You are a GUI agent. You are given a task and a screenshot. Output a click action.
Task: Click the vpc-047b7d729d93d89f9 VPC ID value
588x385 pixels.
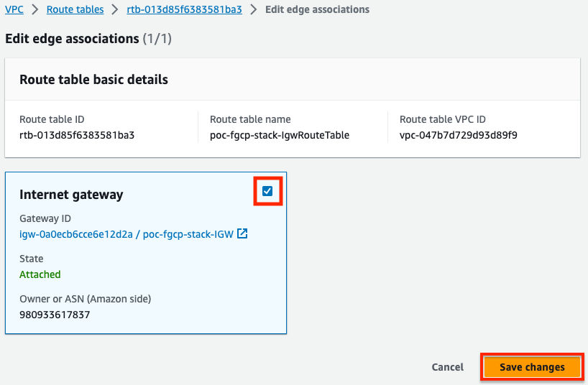(x=458, y=135)
